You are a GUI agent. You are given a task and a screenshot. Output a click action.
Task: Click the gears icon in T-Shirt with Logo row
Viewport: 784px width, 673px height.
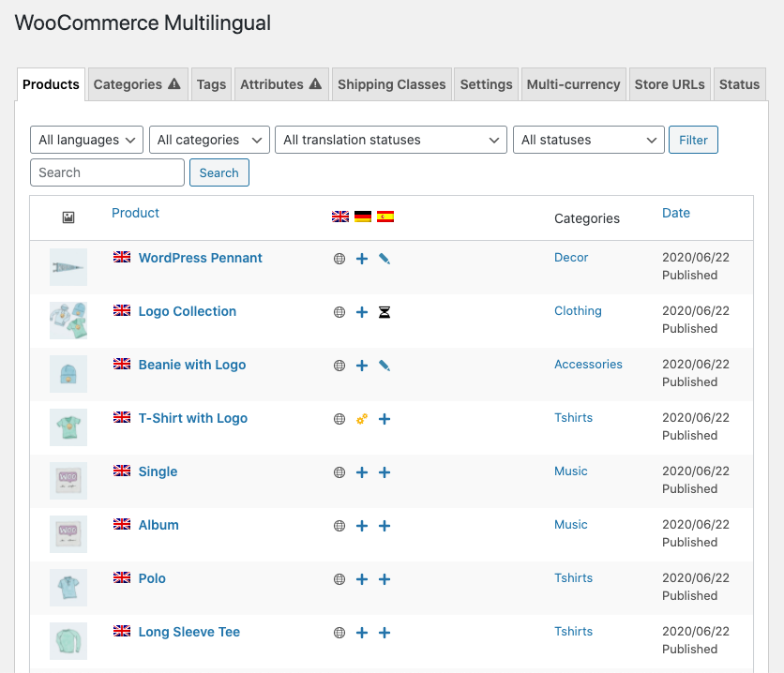click(x=362, y=419)
